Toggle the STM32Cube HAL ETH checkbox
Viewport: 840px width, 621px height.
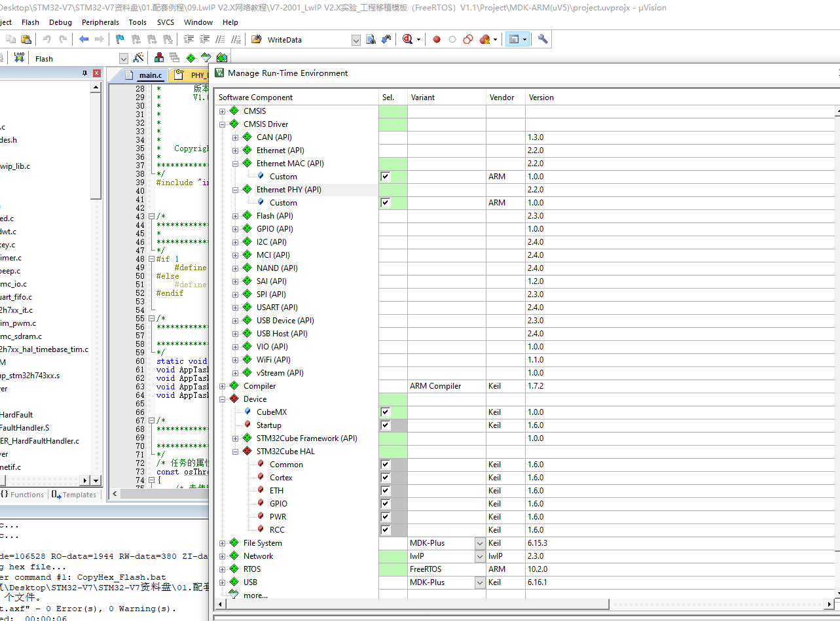[x=385, y=491]
